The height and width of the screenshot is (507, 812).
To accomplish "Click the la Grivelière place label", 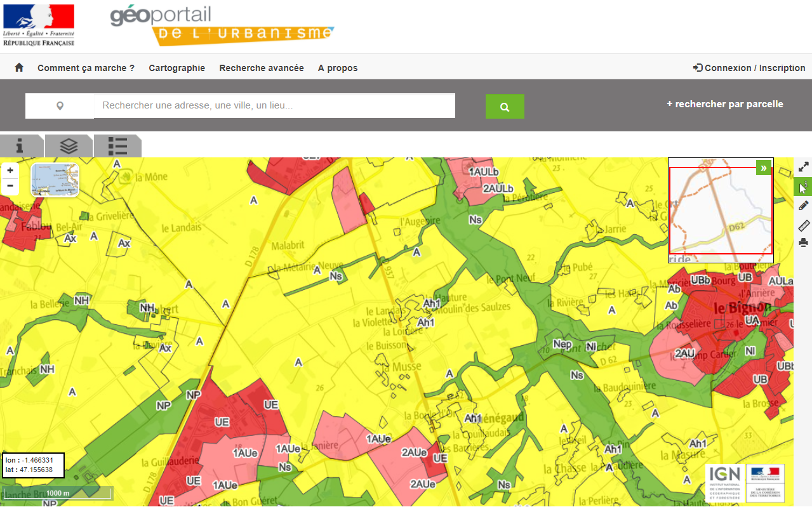I will (x=112, y=216).
